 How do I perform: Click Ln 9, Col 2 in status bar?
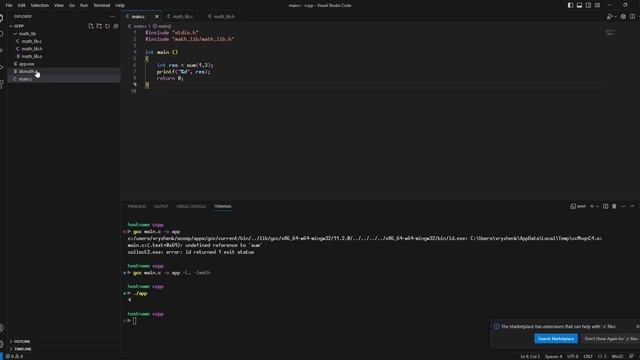coord(530,356)
